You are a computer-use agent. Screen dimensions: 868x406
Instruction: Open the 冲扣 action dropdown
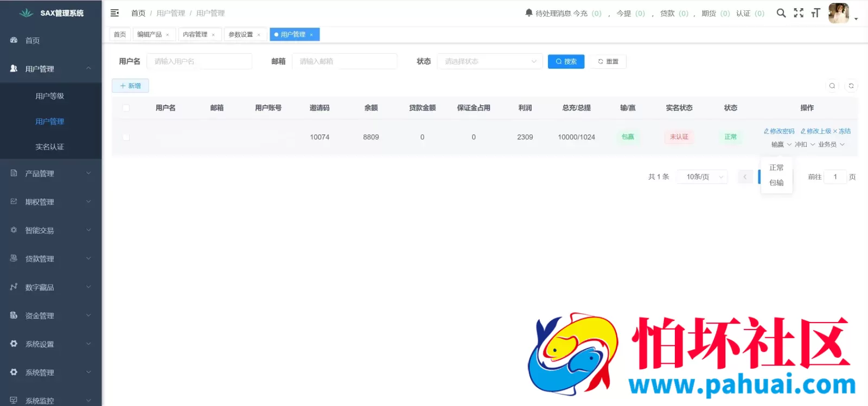point(805,145)
